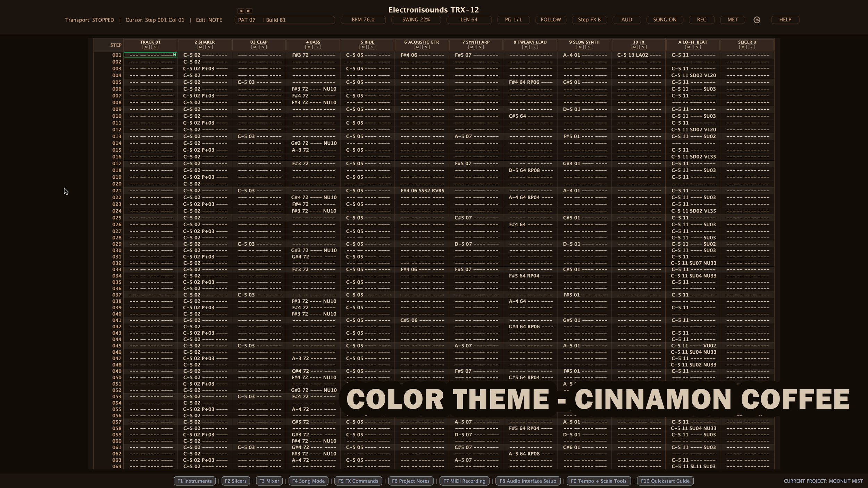Toggle SONG ON mode
868x488 pixels.
point(665,20)
